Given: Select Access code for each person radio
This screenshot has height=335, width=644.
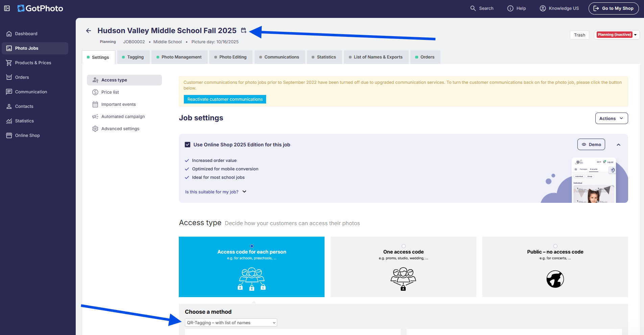Looking at the screenshot, I should (x=252, y=246).
